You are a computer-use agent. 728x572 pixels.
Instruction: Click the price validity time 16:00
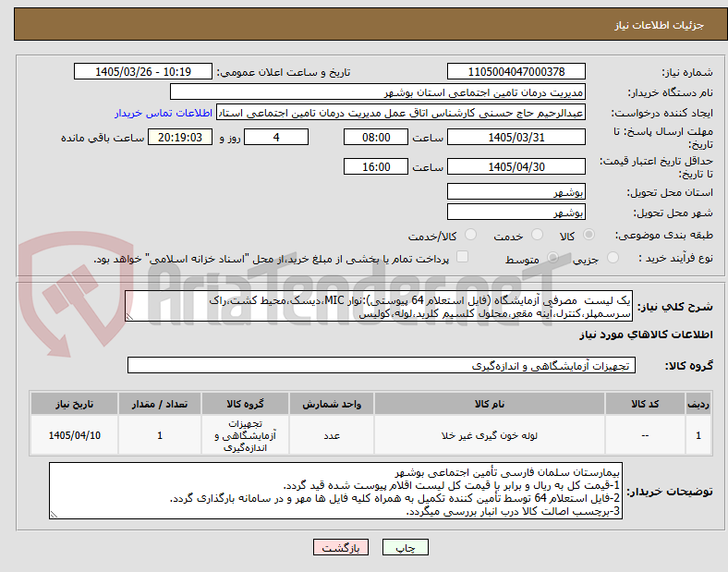click(x=376, y=166)
